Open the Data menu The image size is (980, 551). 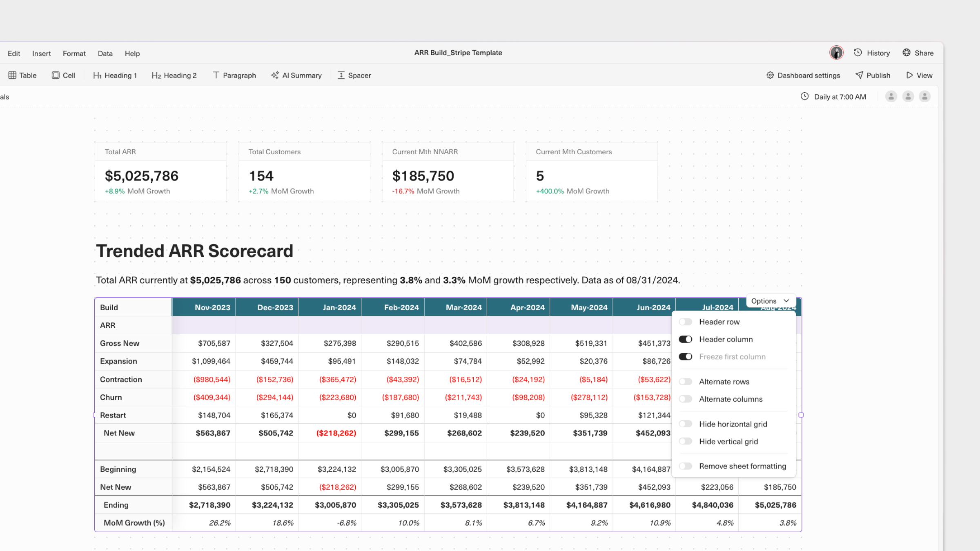(105, 53)
